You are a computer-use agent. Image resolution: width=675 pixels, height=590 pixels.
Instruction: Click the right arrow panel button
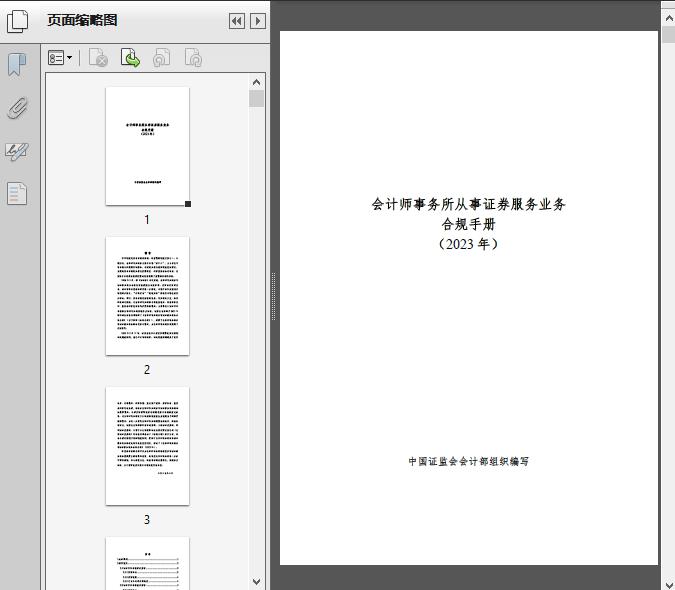258,21
